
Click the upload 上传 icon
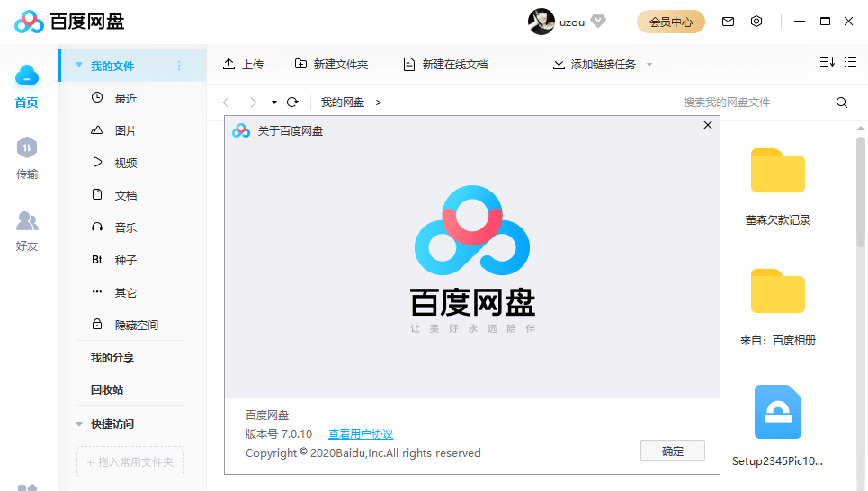click(x=228, y=64)
